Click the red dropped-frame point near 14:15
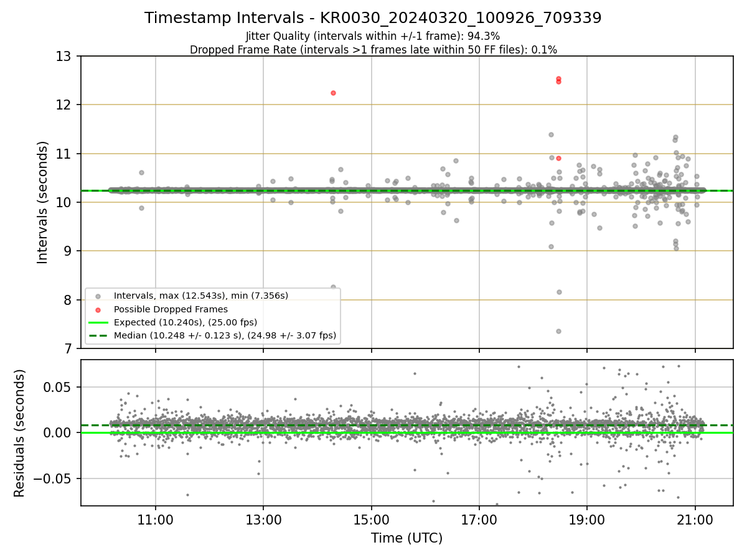Viewport: 747px width, 560px height. click(333, 93)
